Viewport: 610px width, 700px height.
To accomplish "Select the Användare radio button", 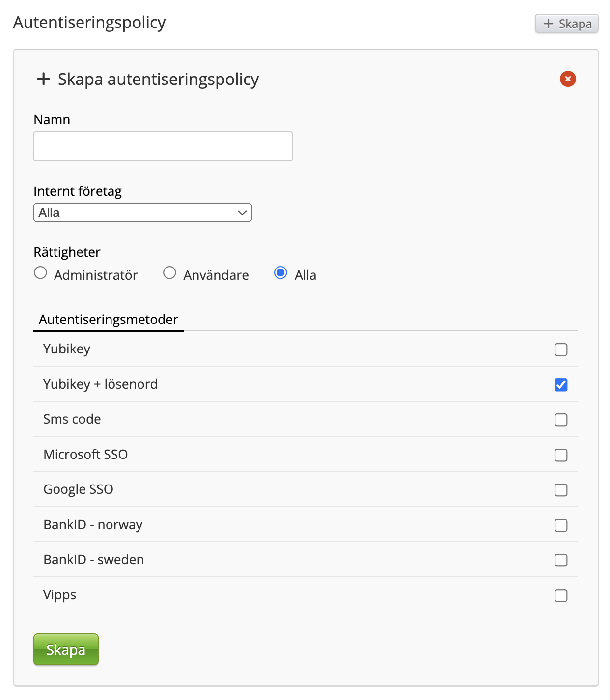I will click(x=169, y=273).
